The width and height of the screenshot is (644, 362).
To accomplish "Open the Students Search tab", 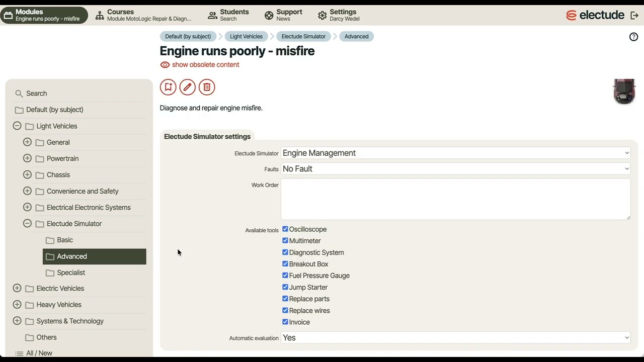I will pos(228,15).
